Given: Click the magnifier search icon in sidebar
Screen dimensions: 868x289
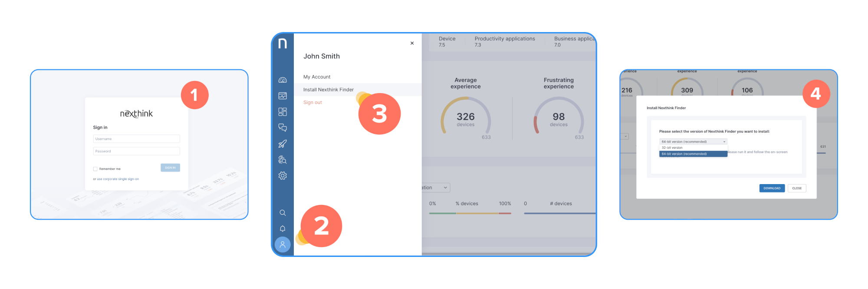Looking at the screenshot, I should pyautogui.click(x=283, y=213).
